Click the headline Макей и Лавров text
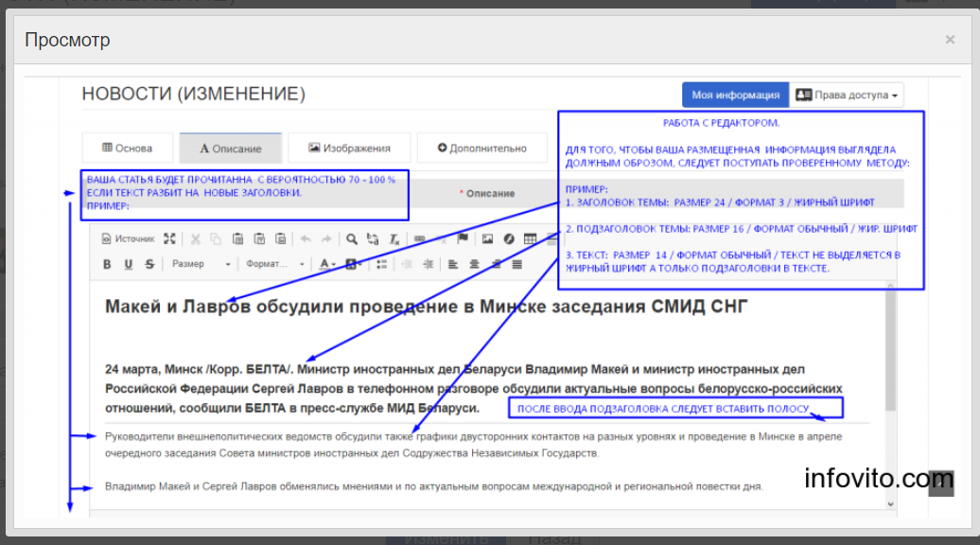Viewport: 980px width, 545px height. 426,307
